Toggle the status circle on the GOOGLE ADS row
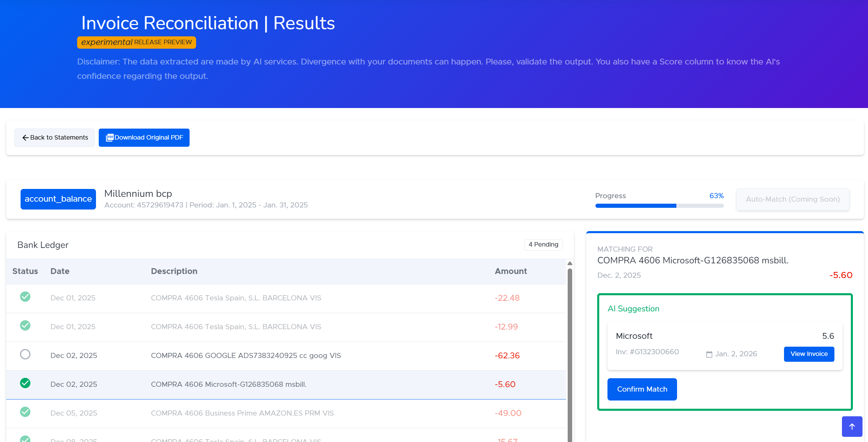 point(25,355)
